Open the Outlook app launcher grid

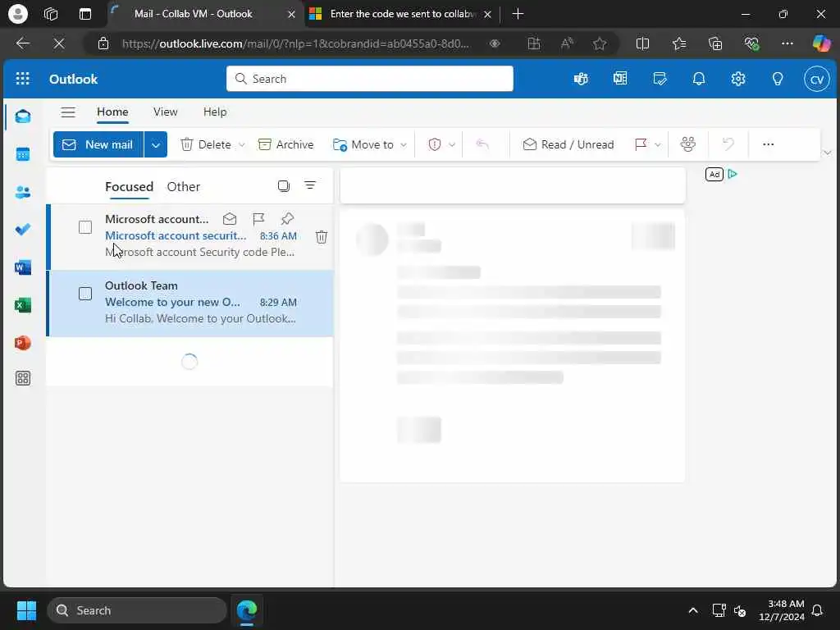click(22, 79)
